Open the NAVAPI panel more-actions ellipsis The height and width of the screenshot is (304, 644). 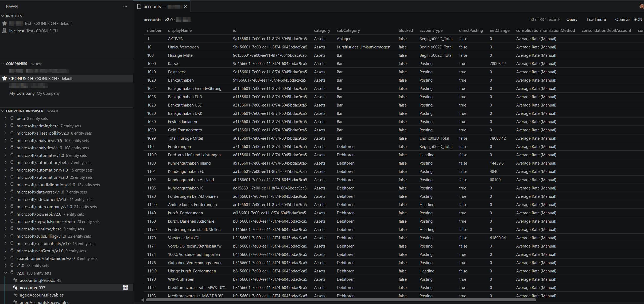tap(125, 6)
